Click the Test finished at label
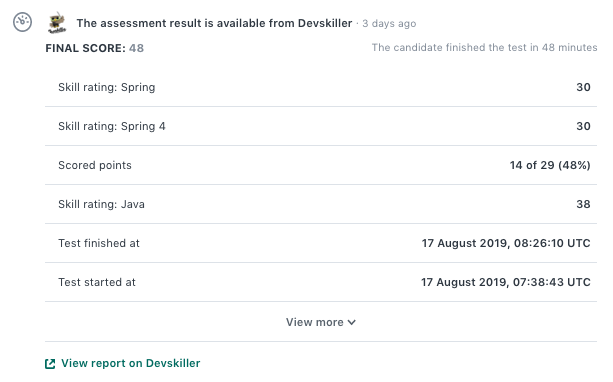Screen dimensions: 613x382 click(99, 243)
